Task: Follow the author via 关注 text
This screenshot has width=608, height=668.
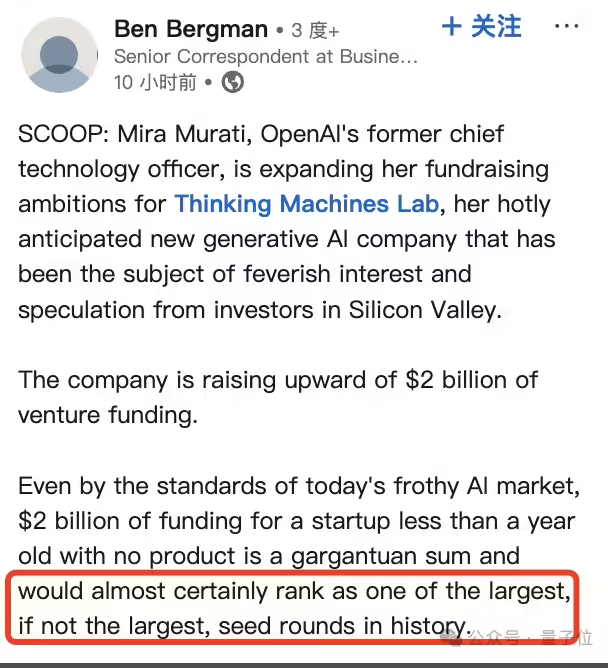Action: 496,26
